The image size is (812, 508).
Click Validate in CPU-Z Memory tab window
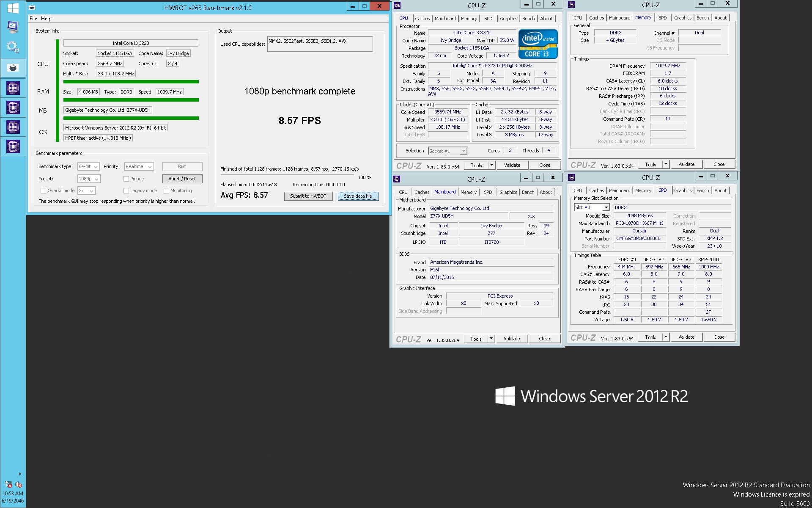pyautogui.click(x=686, y=164)
